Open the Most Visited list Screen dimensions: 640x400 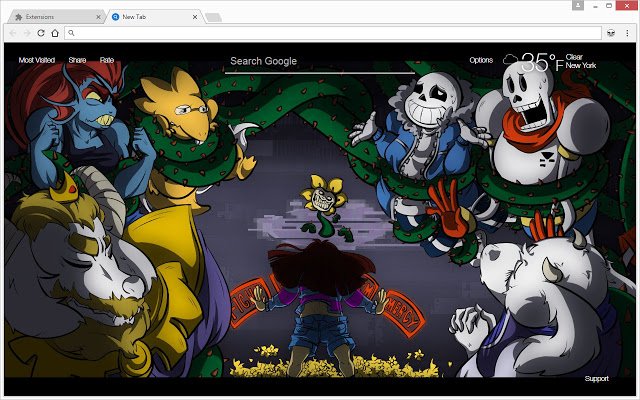point(37,60)
